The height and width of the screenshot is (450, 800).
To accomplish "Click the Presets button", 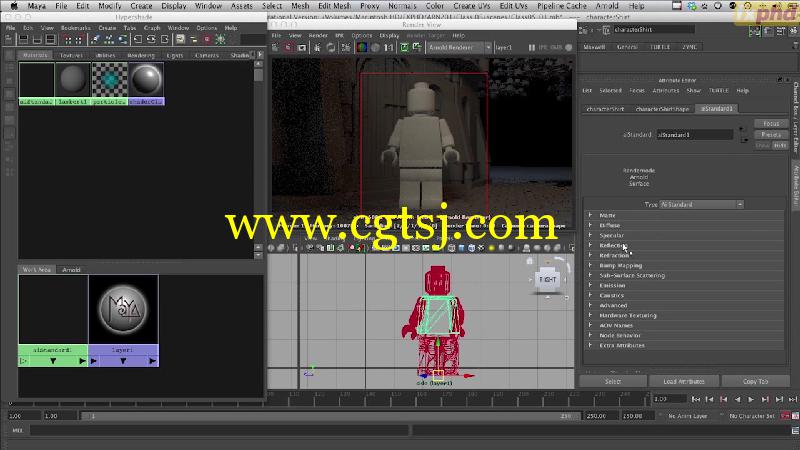I will coord(771,135).
